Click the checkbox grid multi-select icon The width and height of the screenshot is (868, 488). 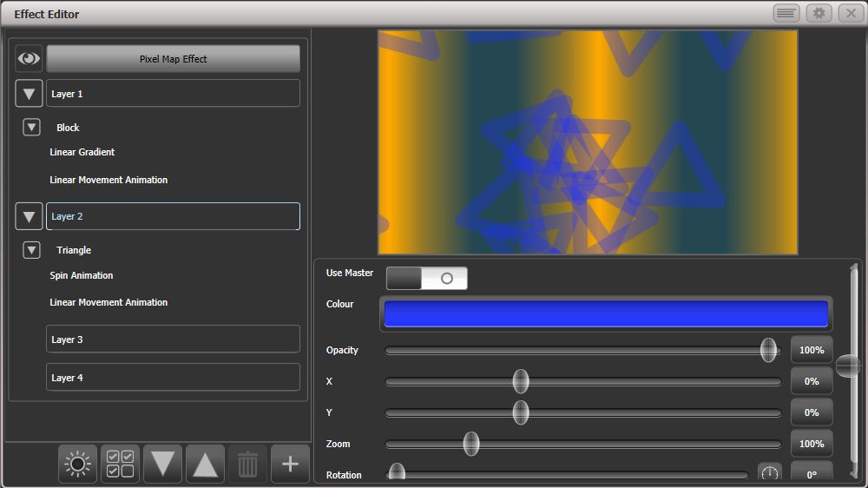(x=120, y=464)
